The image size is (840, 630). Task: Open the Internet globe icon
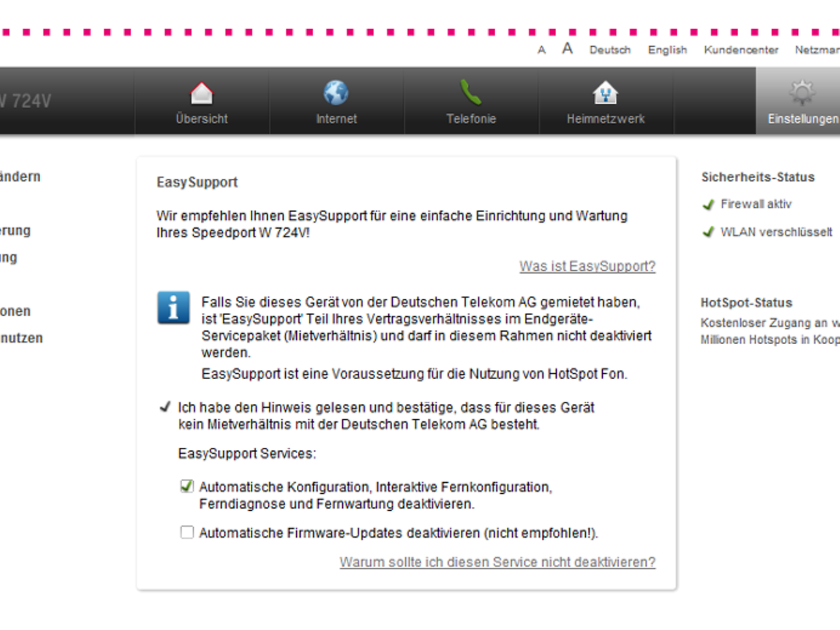tap(336, 93)
